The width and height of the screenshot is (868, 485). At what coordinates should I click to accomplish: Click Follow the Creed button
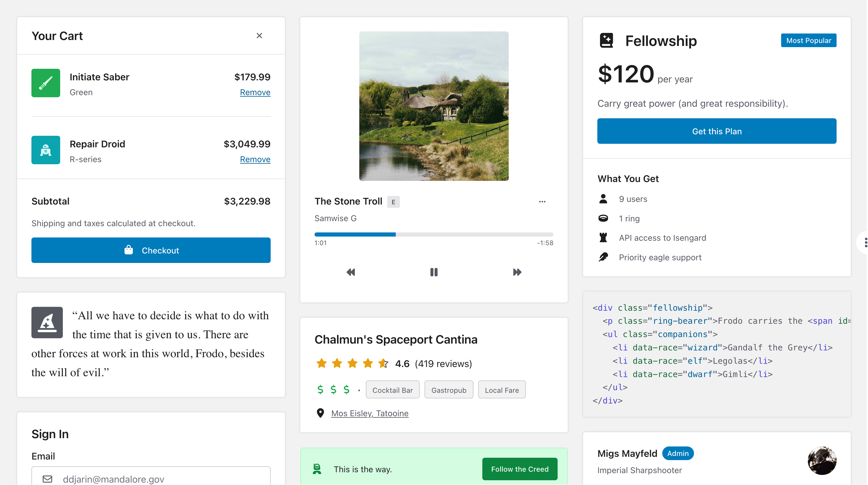[x=520, y=469]
